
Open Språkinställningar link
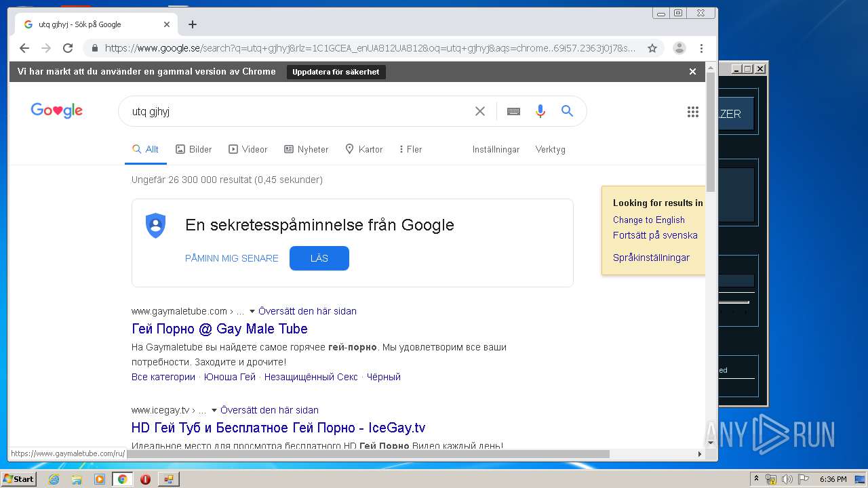pos(651,258)
